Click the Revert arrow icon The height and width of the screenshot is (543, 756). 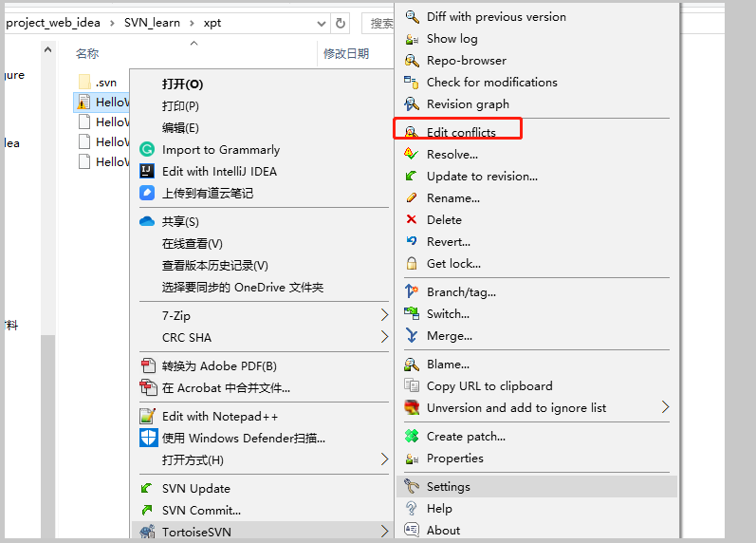[x=412, y=241]
